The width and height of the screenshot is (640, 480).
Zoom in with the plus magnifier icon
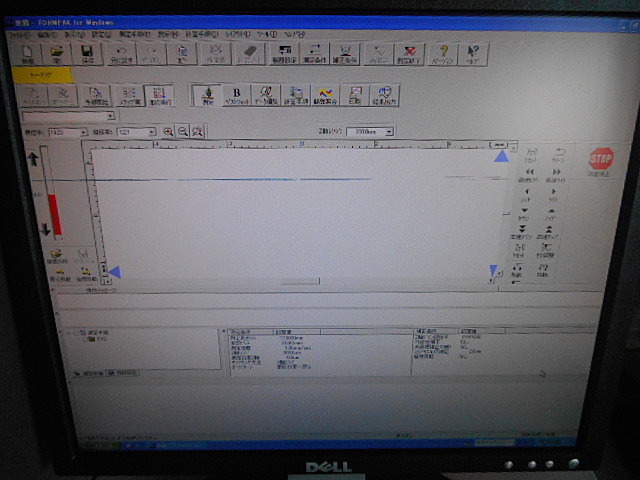coord(168,132)
